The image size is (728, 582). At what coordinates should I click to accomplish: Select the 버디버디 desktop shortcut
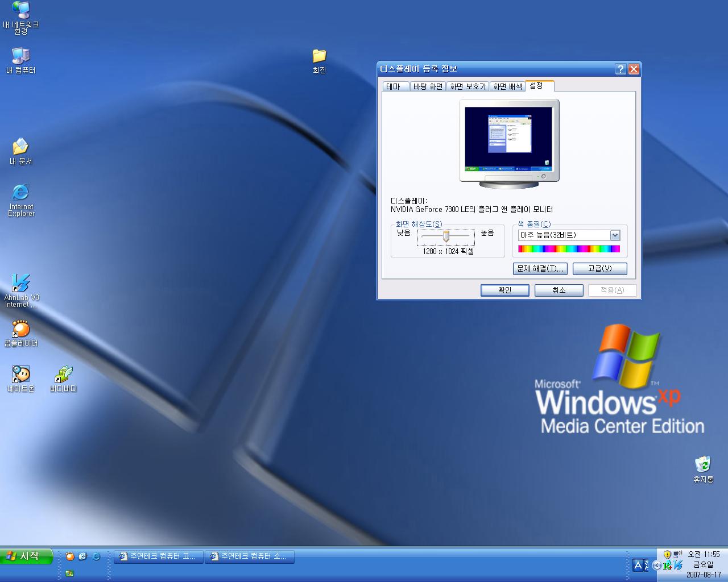(64, 379)
